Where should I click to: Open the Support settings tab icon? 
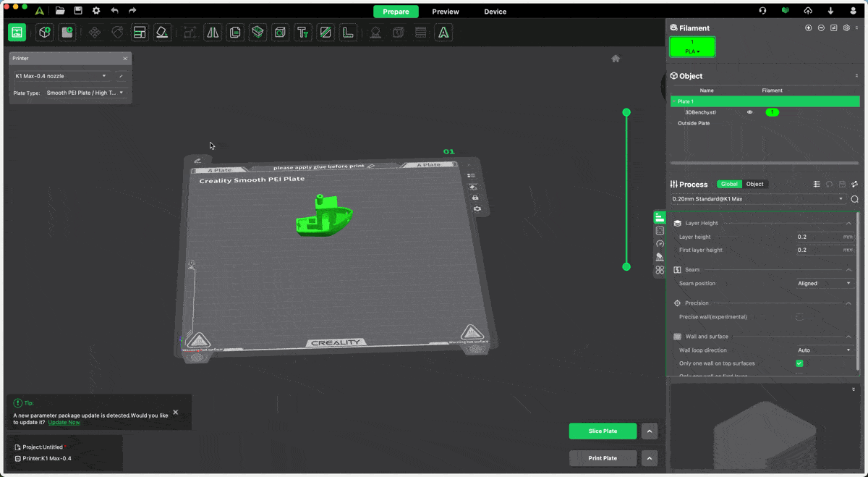pos(660,257)
